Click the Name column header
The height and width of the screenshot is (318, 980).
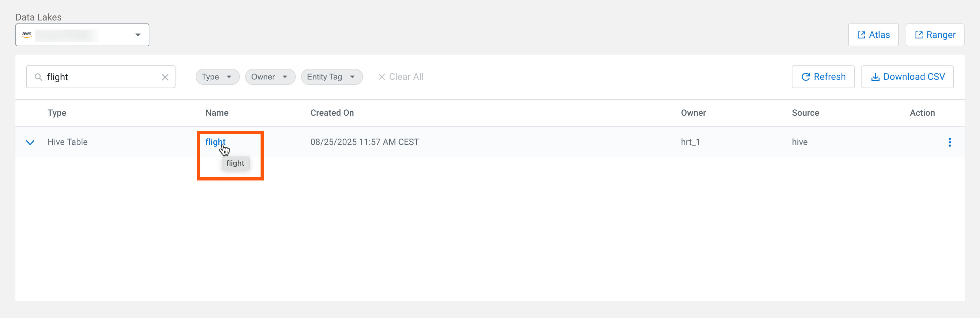[217, 113]
